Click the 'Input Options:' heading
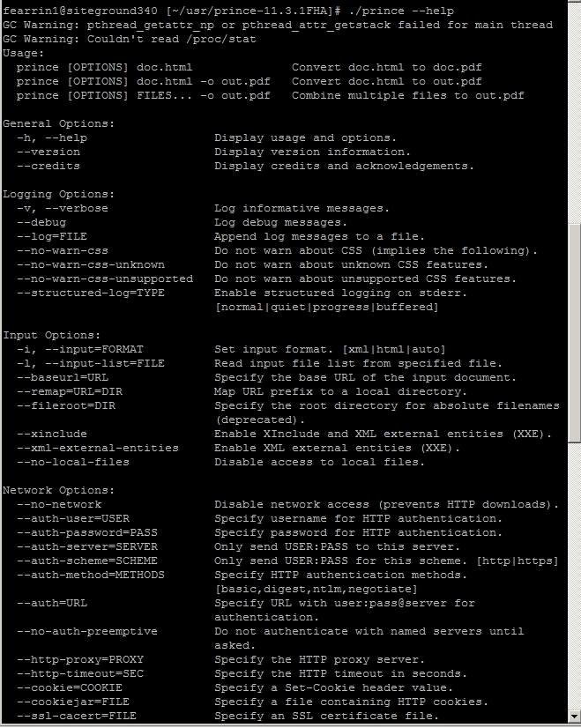The width and height of the screenshot is (581, 728). click(51, 335)
